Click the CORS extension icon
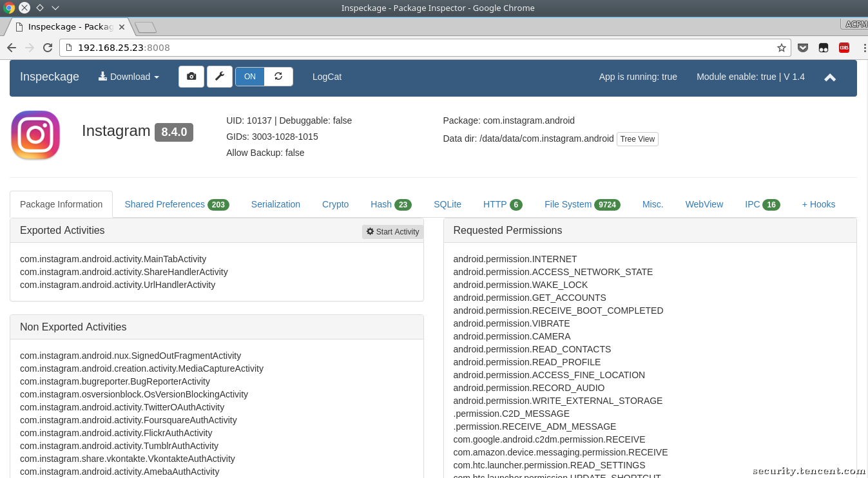Viewport: 868px width, 478px height. (844, 48)
